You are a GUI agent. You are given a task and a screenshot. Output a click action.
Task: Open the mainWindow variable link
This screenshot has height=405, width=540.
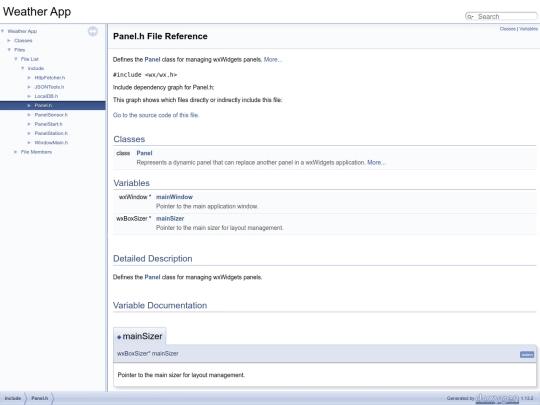[174, 197]
